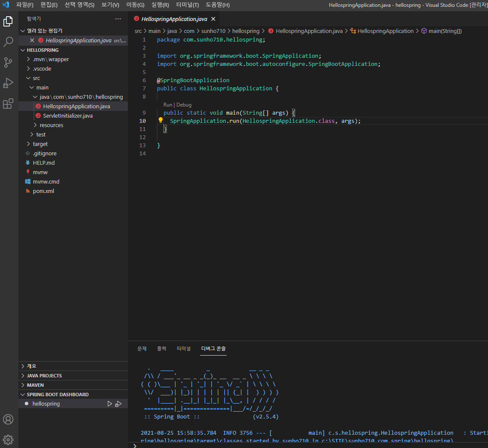Click sunho710 in breadcrumb path
Image resolution: width=488 pixels, height=448 pixels.
(213, 31)
